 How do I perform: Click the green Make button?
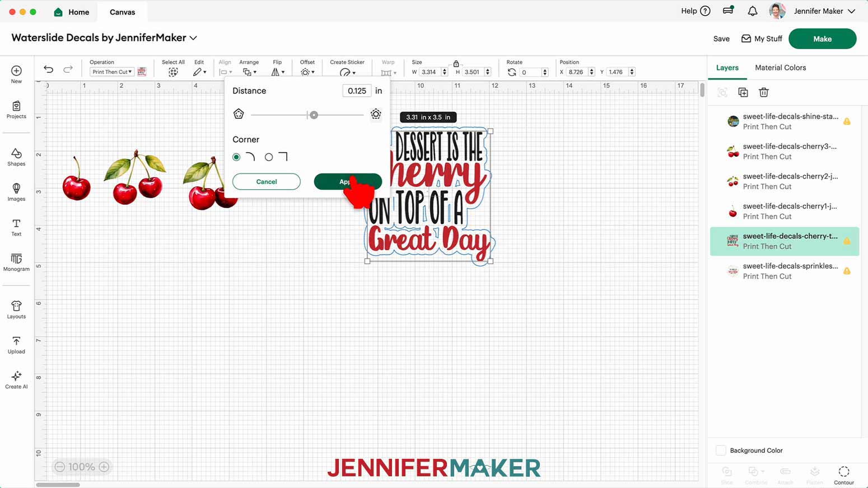822,39
